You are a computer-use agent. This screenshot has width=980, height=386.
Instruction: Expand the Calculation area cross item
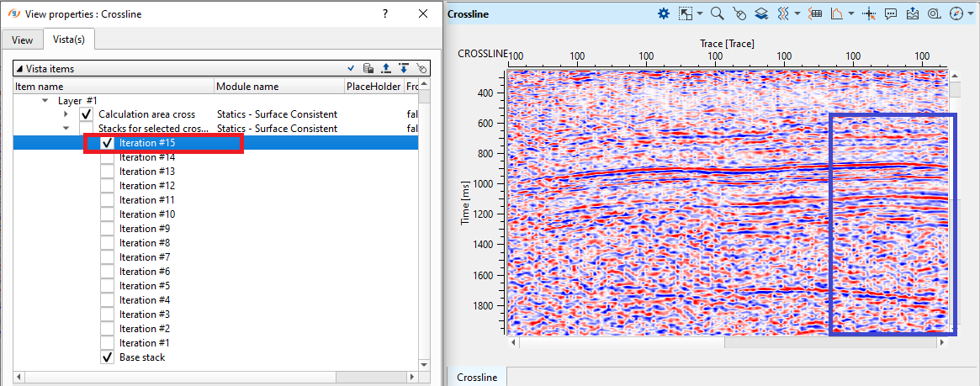click(x=66, y=114)
